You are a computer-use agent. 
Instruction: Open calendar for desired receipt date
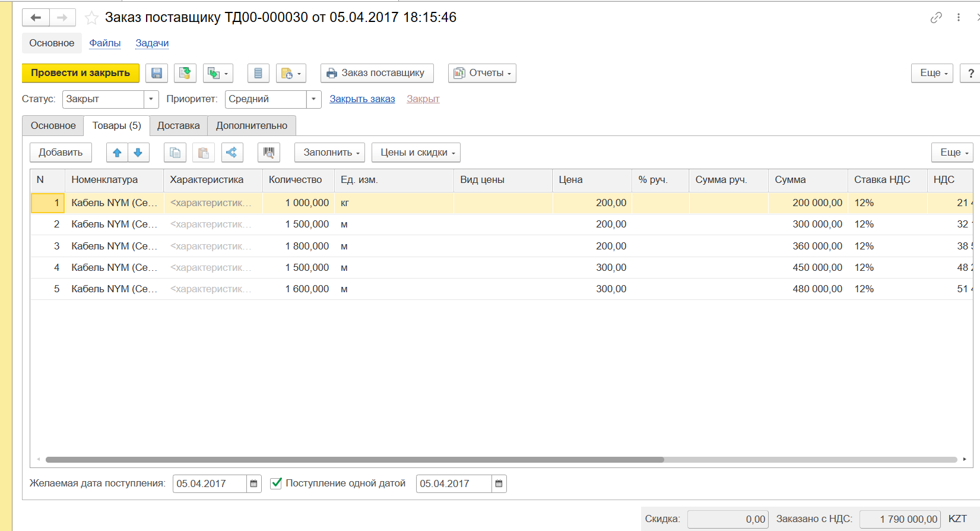(x=254, y=484)
